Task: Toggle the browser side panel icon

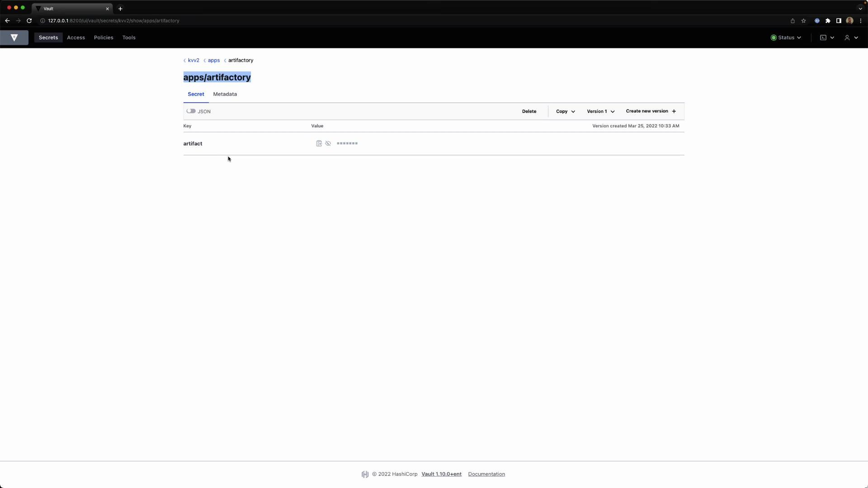Action: point(839,21)
